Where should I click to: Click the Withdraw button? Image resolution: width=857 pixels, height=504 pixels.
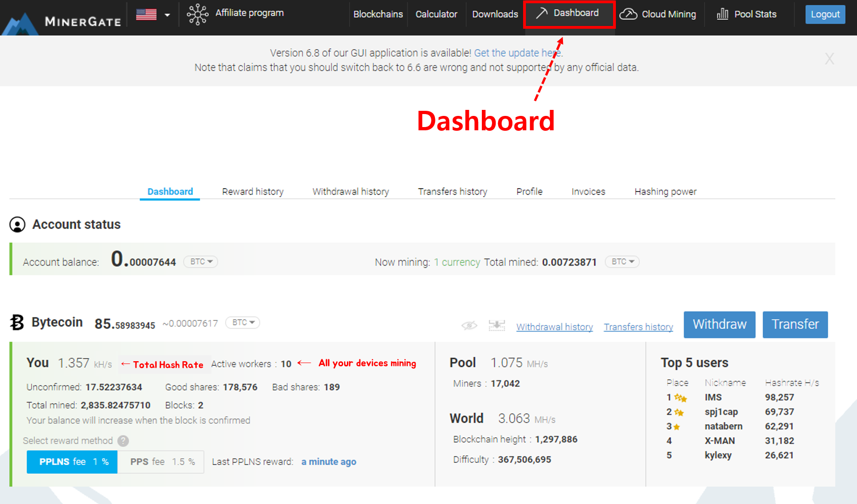pos(719,325)
